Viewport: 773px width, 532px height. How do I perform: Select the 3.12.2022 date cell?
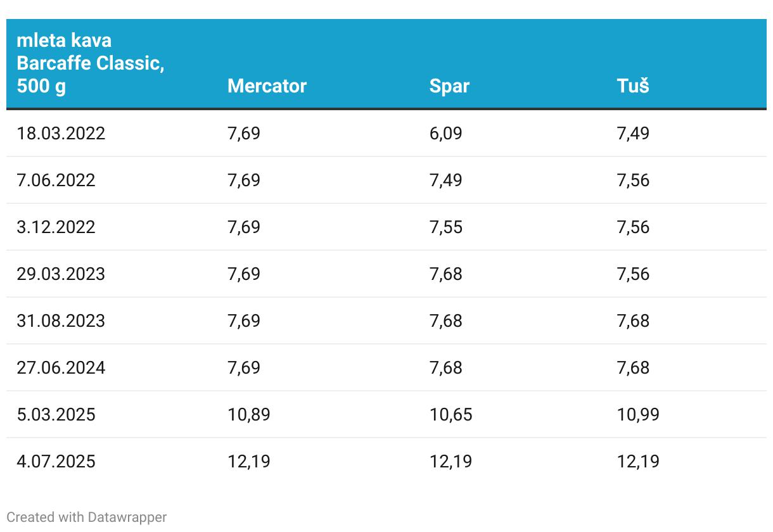coord(56,227)
